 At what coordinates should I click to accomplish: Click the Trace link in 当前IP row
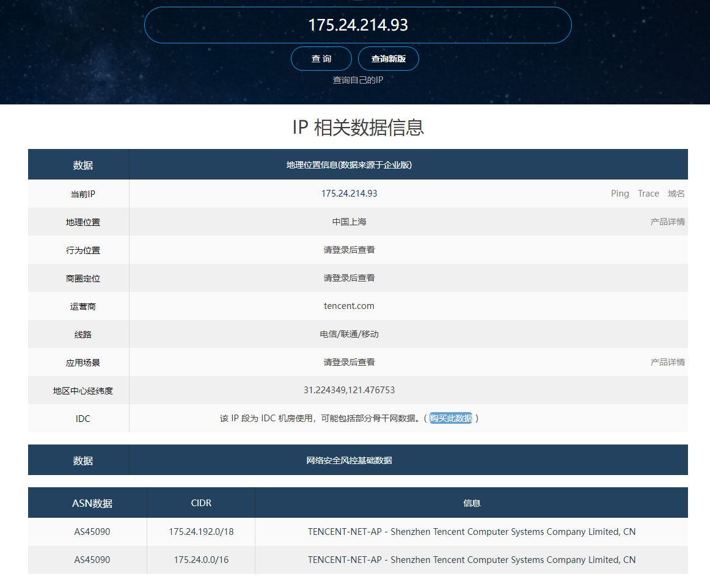pos(648,194)
